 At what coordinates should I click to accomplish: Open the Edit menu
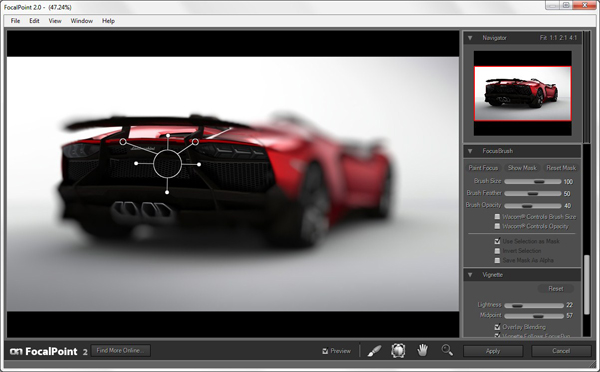(34, 21)
